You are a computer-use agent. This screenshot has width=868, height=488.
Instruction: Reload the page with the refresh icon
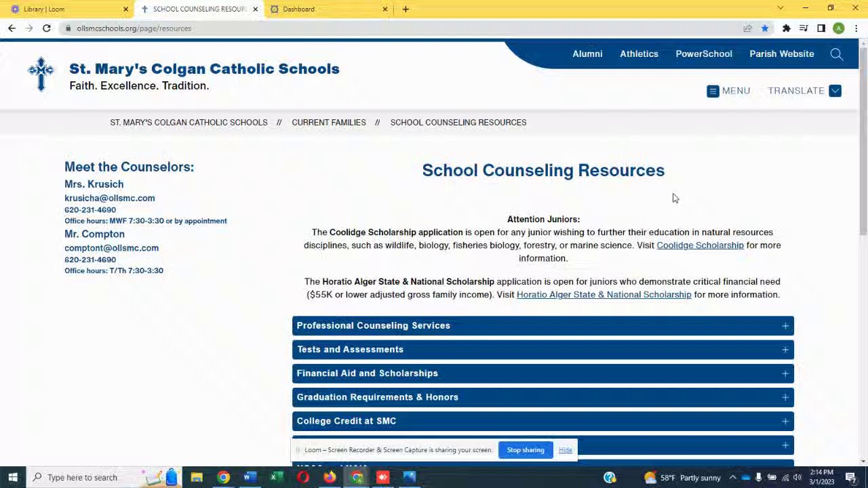click(x=46, y=28)
